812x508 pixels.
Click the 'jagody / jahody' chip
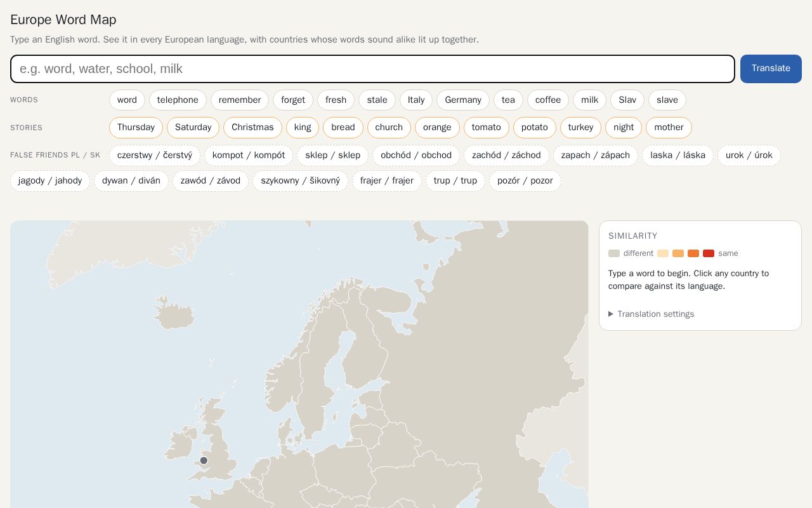point(50,181)
